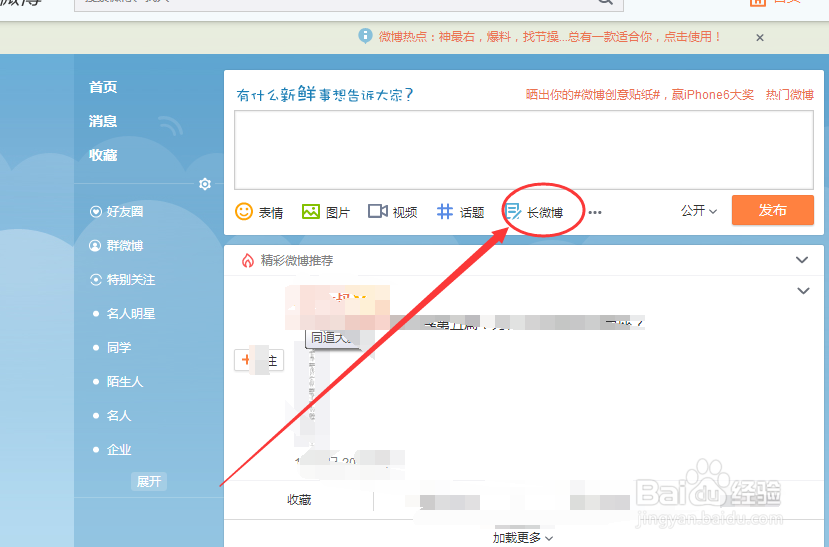Click the 视频 label
This screenshot has width=829, height=547.
[405, 212]
